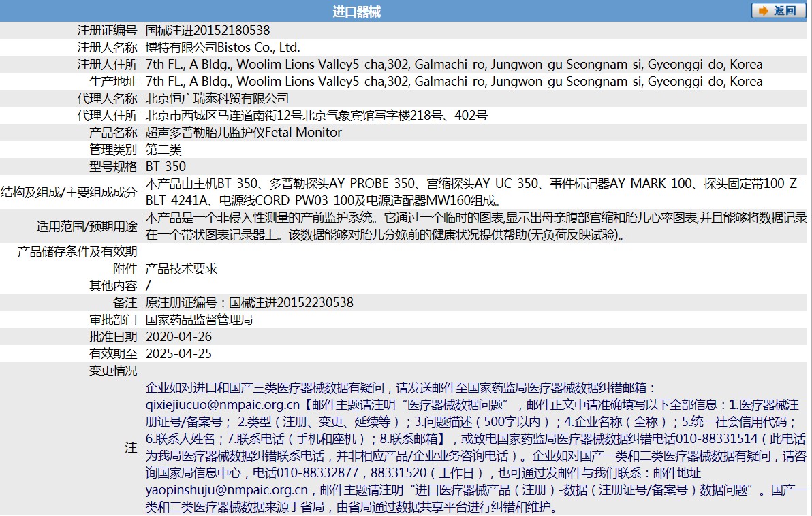
Task: Select the 生产地址 address value
Action: coord(454,82)
